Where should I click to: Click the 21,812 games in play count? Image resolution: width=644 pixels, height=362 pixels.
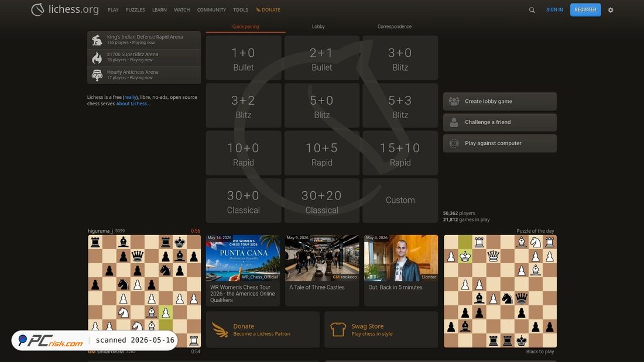[466, 219]
